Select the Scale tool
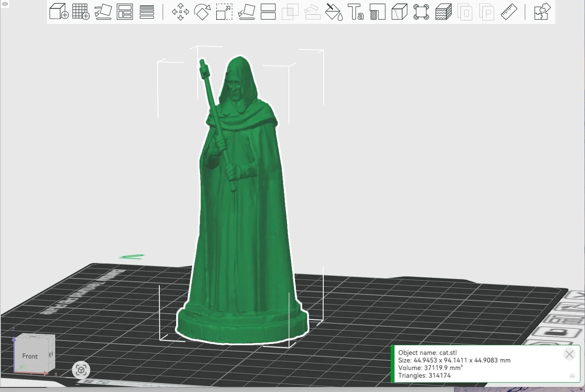585x392 pixels. [x=224, y=12]
